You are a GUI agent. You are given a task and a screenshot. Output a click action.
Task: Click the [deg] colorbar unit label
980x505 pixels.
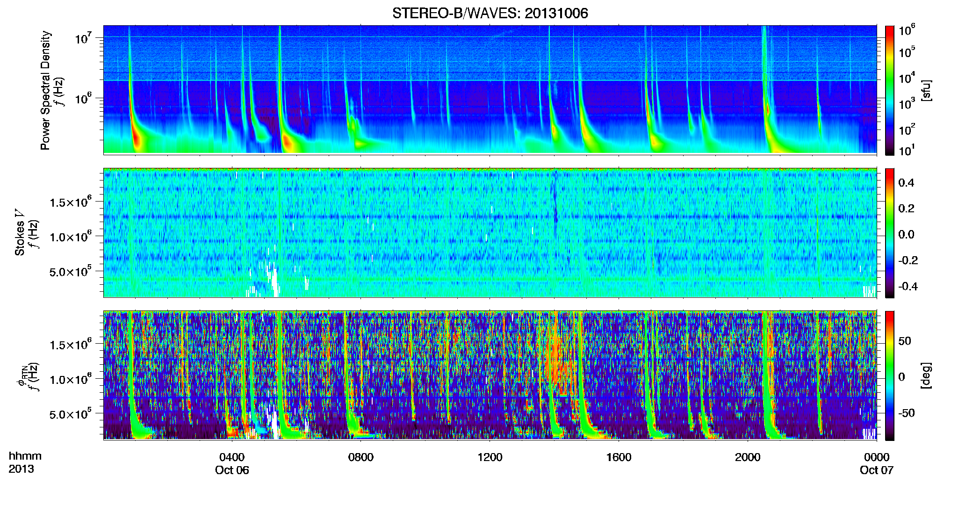pos(926,375)
